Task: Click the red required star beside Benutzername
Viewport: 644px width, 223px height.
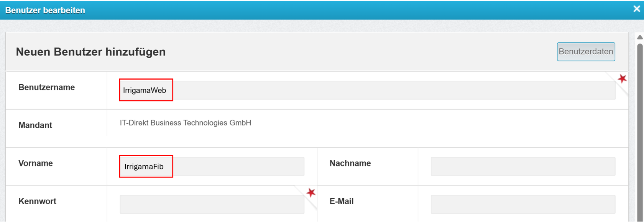Action: point(622,79)
